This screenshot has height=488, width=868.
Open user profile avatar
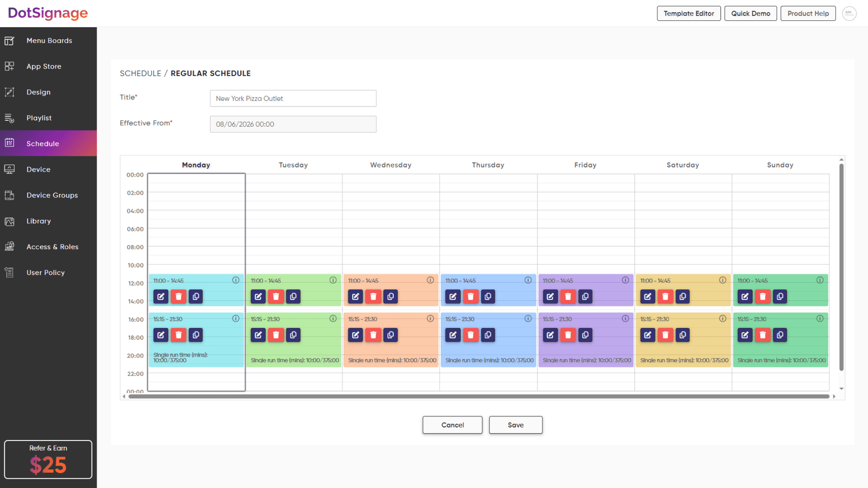coord(849,14)
